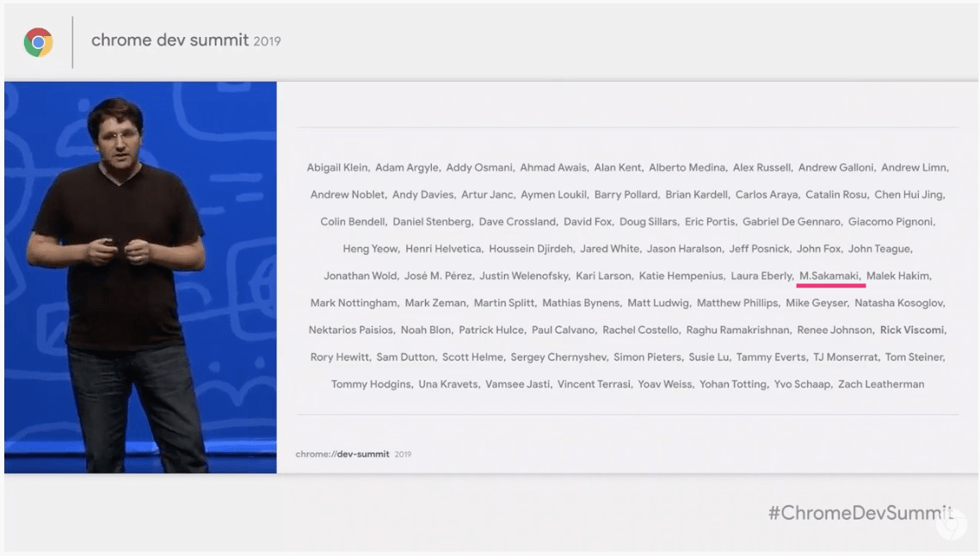Click the 'chrome://dev-summit 2019' footer text
The image size is (980, 556).
pyautogui.click(x=353, y=454)
